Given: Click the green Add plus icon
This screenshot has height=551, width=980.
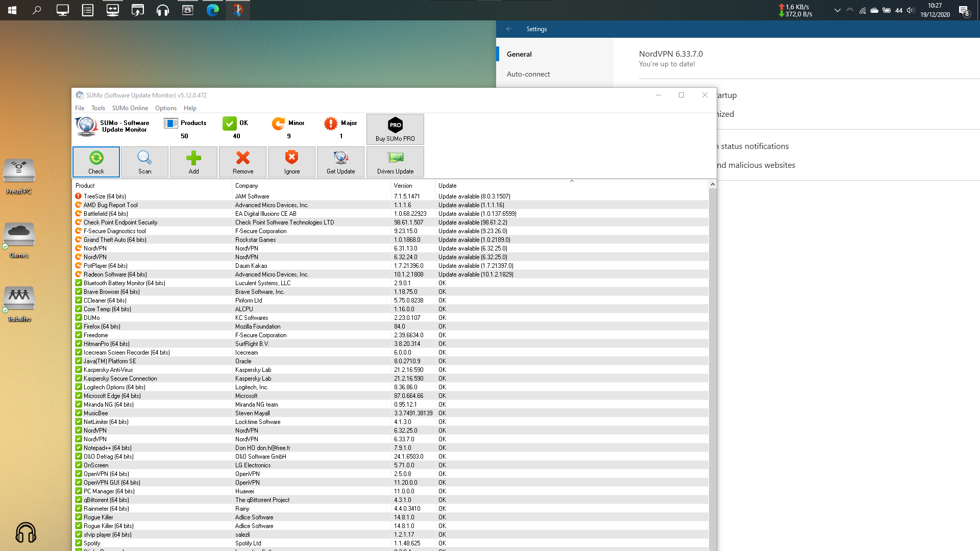Looking at the screenshot, I should pyautogui.click(x=193, y=158).
